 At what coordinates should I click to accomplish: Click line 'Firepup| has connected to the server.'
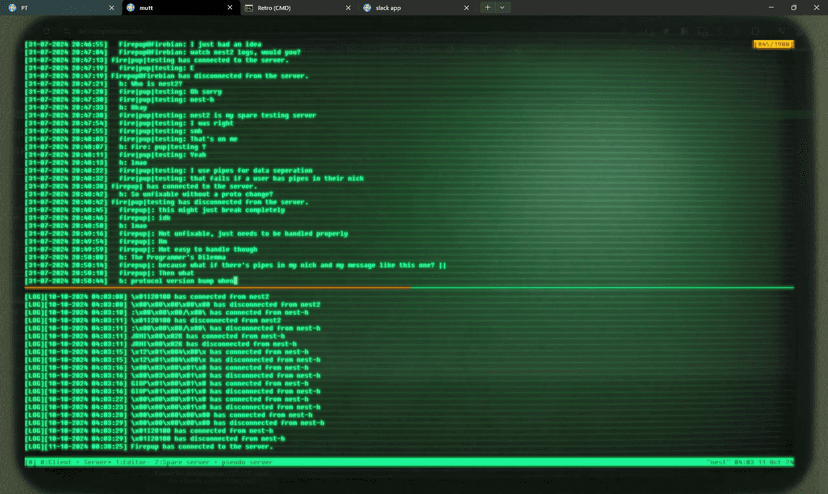pos(184,187)
